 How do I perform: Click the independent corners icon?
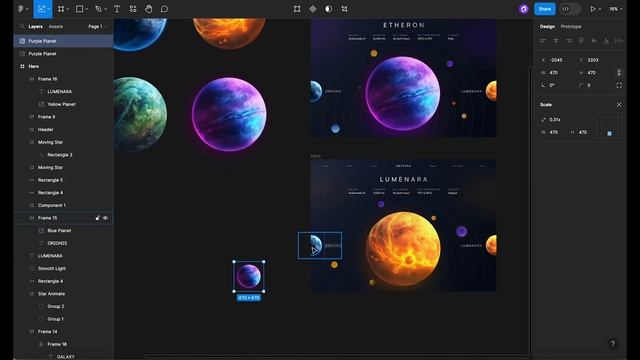point(619,85)
